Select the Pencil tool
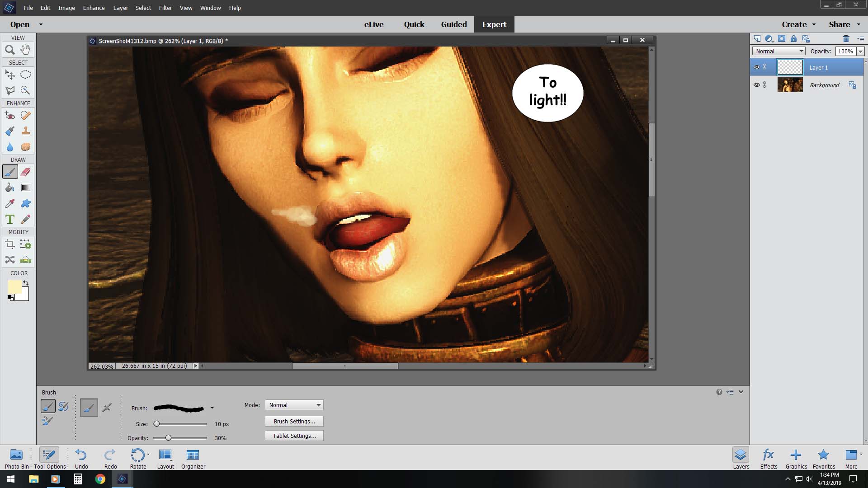This screenshot has width=868, height=488. click(x=26, y=219)
